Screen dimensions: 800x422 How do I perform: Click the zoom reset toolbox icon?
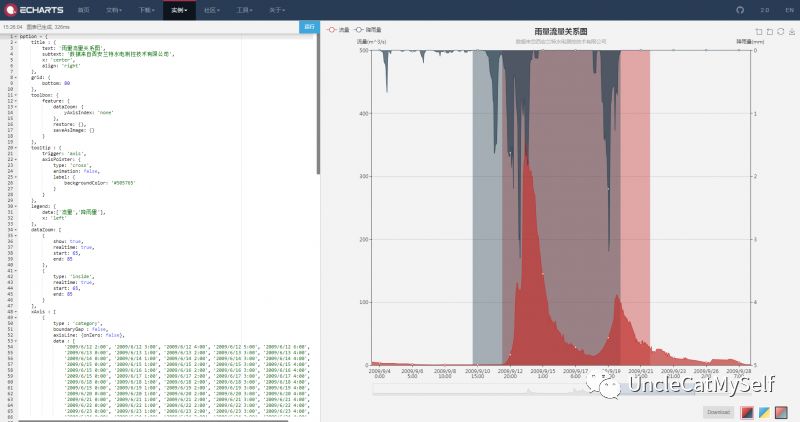769,32
